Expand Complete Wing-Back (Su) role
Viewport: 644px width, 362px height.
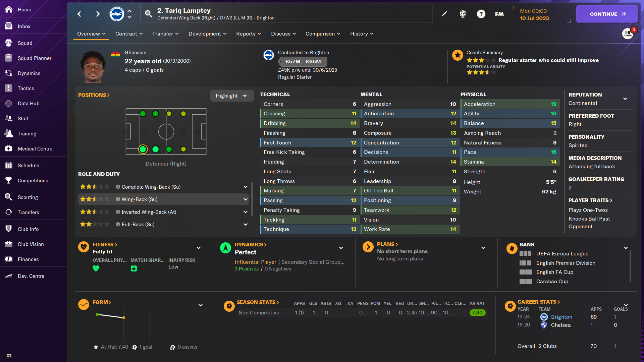coord(246,187)
